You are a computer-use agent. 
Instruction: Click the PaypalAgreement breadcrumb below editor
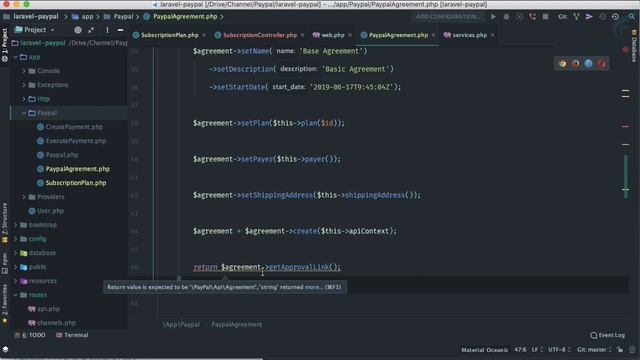point(237,324)
